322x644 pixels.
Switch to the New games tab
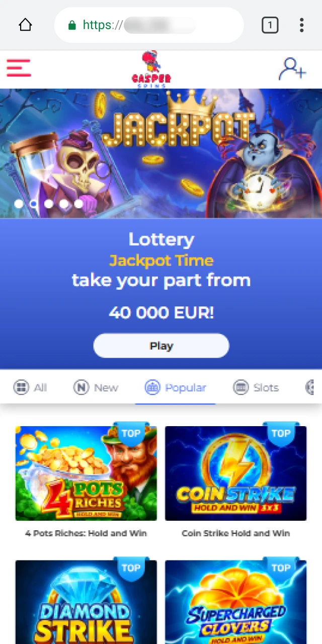pyautogui.click(x=96, y=387)
